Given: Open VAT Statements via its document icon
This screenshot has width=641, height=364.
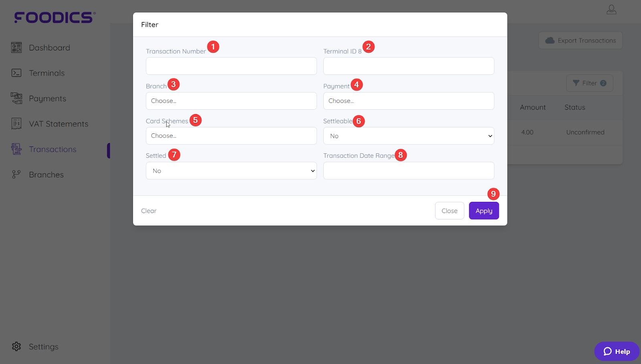Looking at the screenshot, I should [16, 124].
